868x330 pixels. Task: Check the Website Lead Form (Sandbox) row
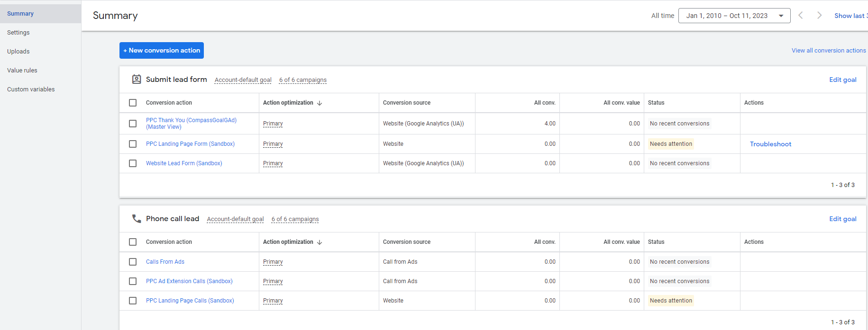pyautogui.click(x=133, y=163)
